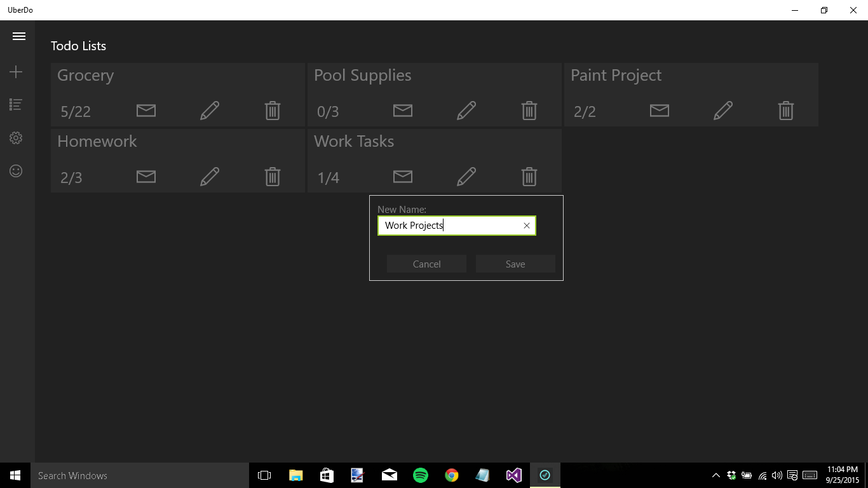Add a new todo list with plus icon
868x488 pixels.
(16, 72)
